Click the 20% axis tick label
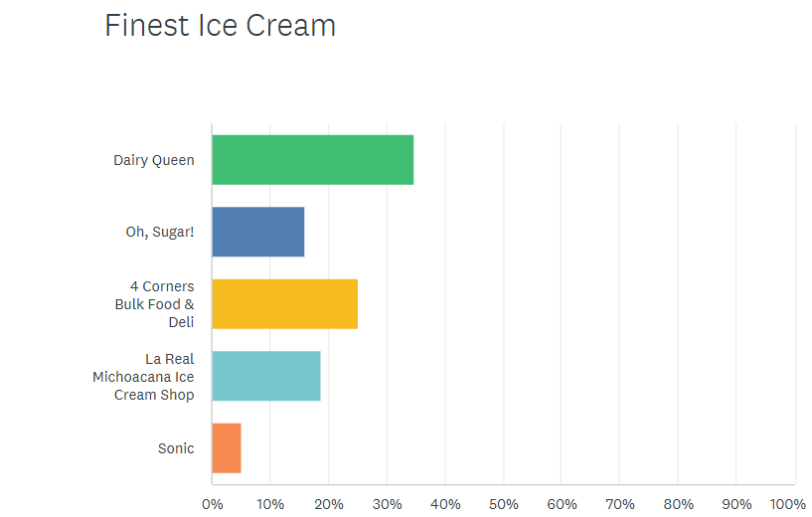The height and width of the screenshot is (517, 812). tap(329, 504)
